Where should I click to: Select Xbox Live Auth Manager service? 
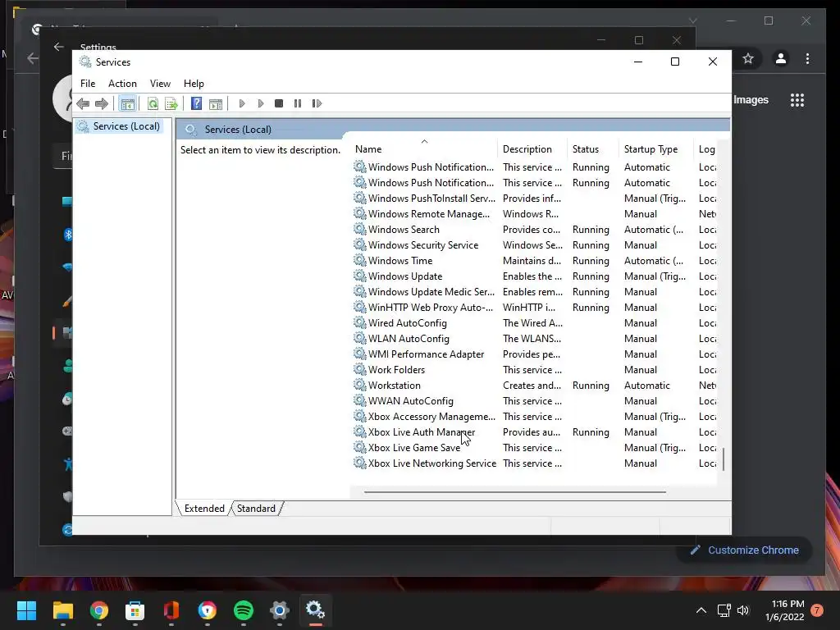coord(534,431)
